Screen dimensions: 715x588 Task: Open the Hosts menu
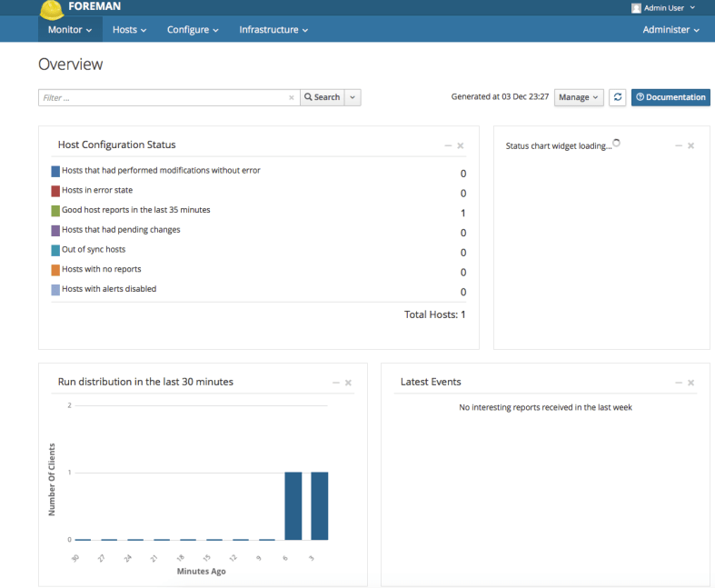point(129,30)
